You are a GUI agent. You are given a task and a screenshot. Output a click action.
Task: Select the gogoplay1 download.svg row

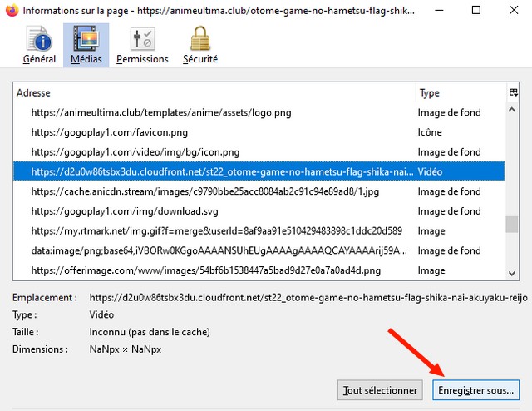259,211
